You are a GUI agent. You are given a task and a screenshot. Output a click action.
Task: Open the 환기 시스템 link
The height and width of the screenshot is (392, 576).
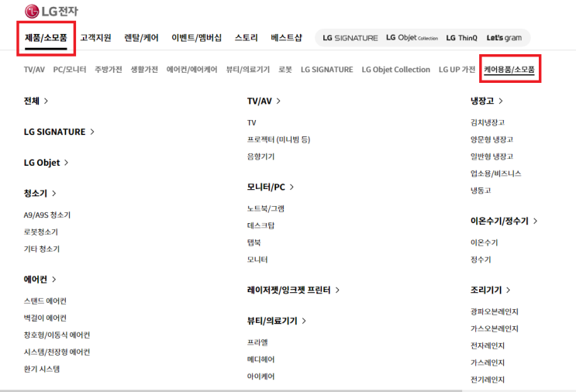(42, 369)
